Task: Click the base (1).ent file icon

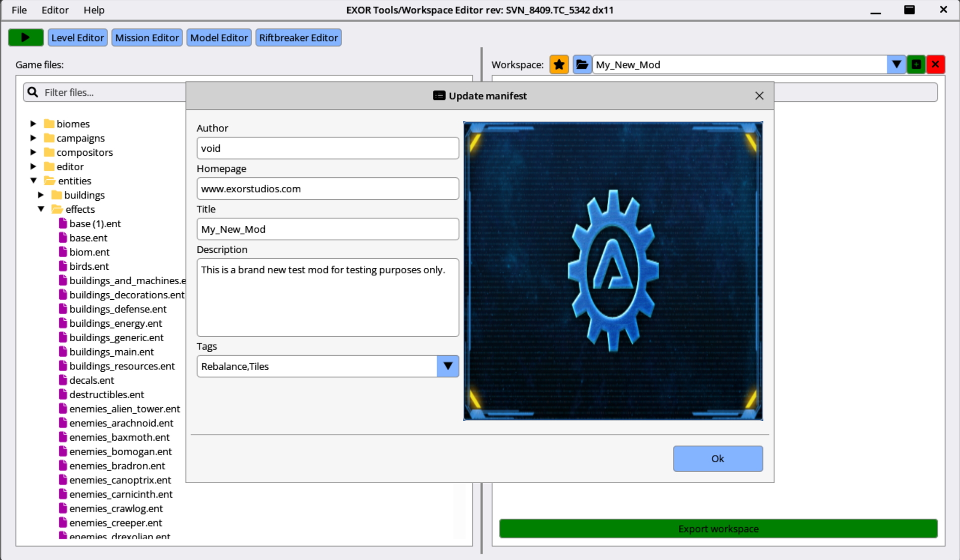Action: pos(63,223)
